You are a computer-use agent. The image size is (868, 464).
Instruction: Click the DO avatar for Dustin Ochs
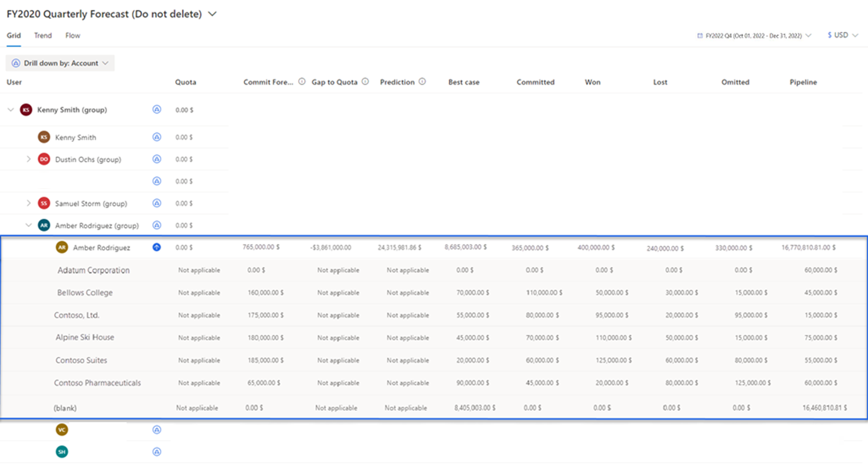(44, 159)
